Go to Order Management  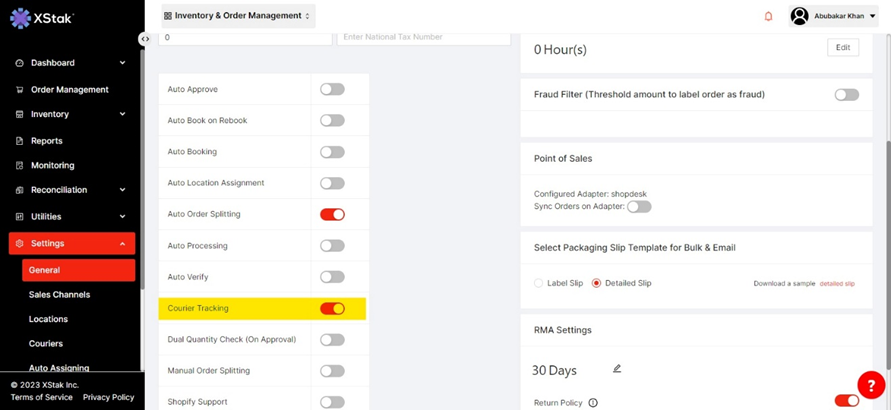point(69,90)
